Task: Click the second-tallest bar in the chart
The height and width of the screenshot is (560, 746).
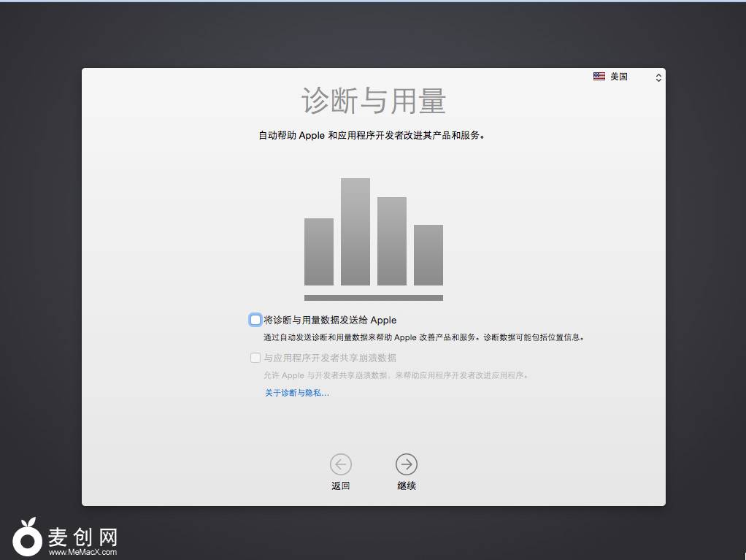Action: [x=392, y=241]
